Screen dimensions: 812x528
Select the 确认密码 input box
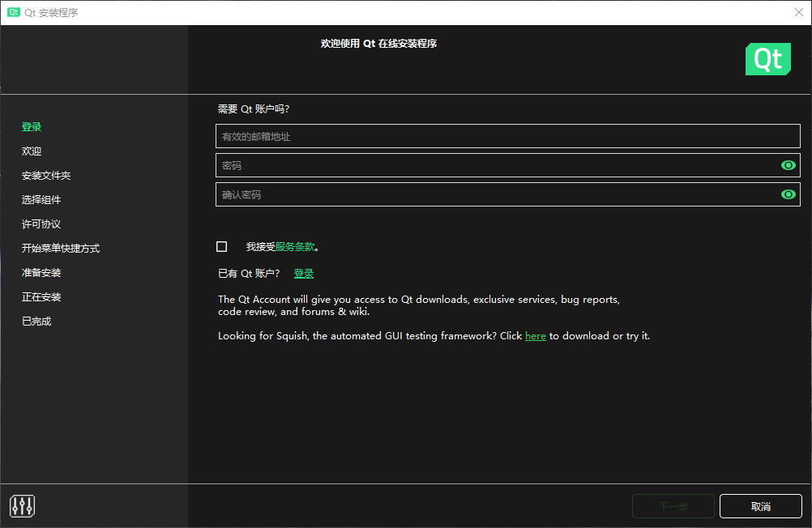coord(494,194)
